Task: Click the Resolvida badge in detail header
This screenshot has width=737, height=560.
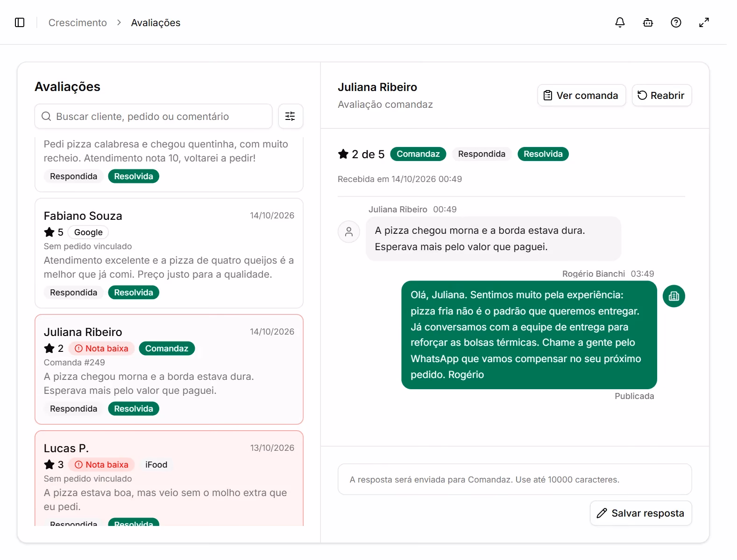Action: (x=543, y=154)
